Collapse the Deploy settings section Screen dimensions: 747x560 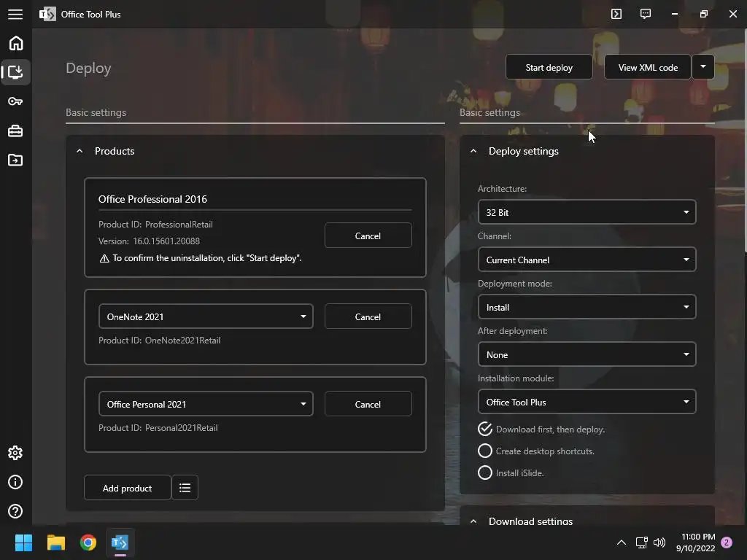[473, 151]
